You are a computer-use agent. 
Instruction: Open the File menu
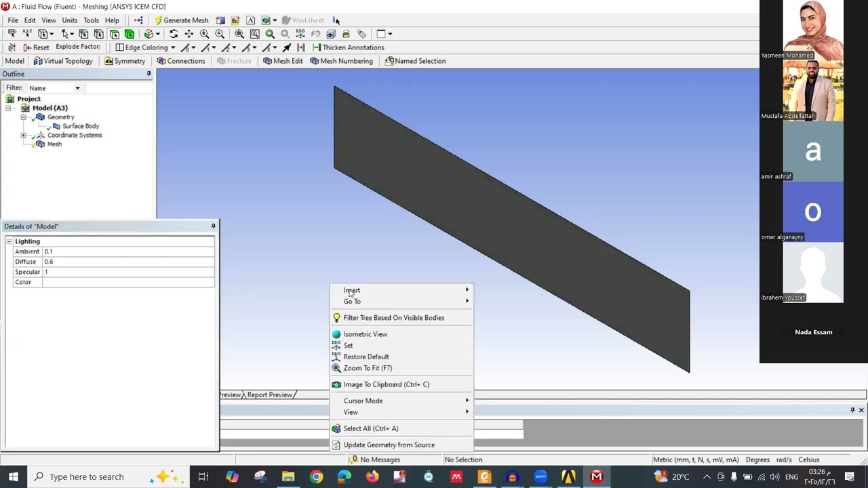[13, 20]
